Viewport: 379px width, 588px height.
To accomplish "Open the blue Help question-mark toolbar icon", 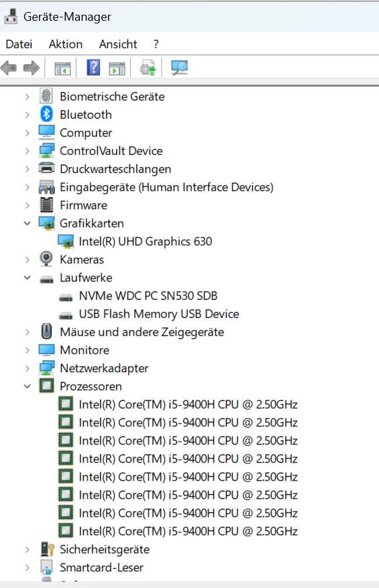I will (93, 68).
